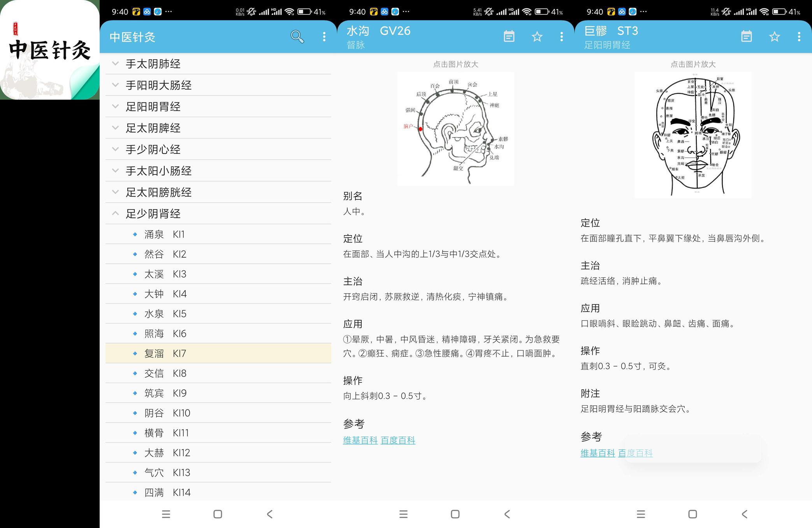
Task: Expand the 足太阳膀胱经 meridian
Action: 218,192
